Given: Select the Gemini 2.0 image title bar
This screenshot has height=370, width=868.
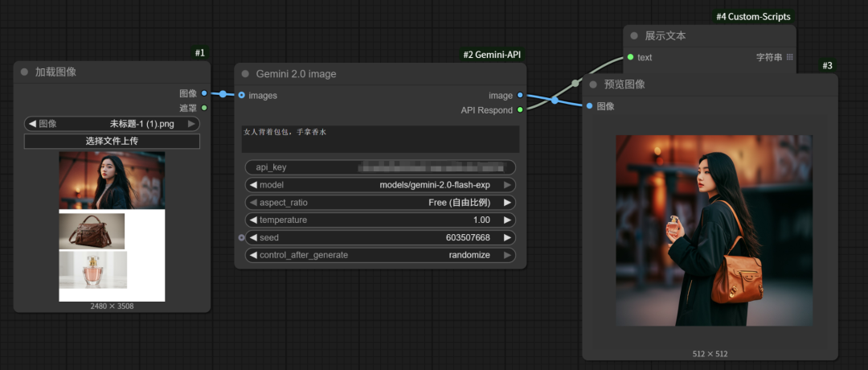Looking at the screenshot, I should pos(380,74).
